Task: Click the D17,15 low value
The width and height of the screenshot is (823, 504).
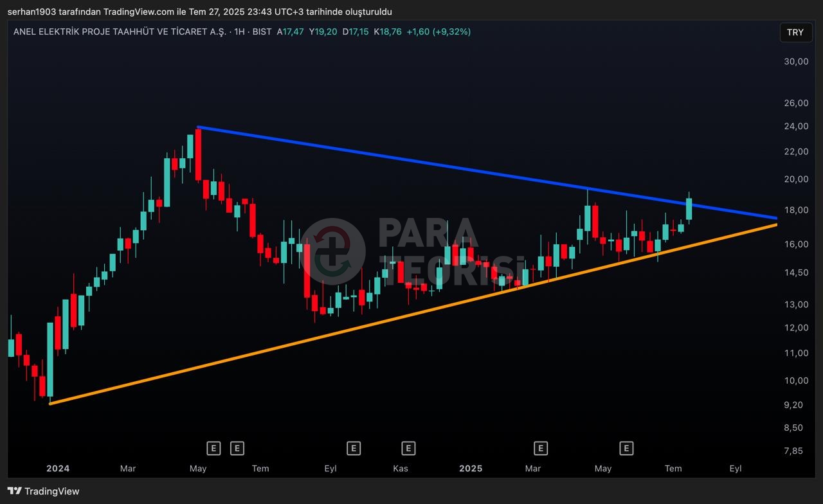Action: tap(356, 32)
